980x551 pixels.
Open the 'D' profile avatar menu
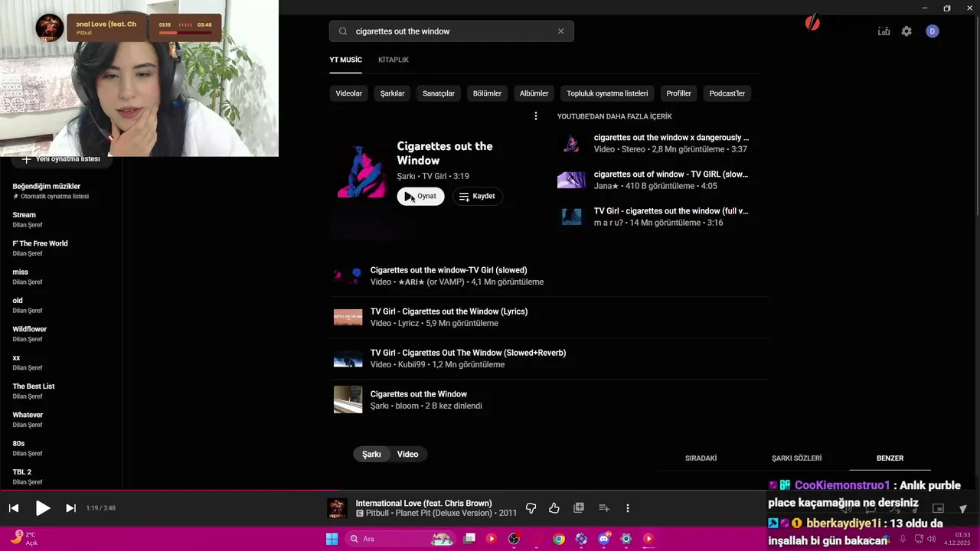coord(932,31)
